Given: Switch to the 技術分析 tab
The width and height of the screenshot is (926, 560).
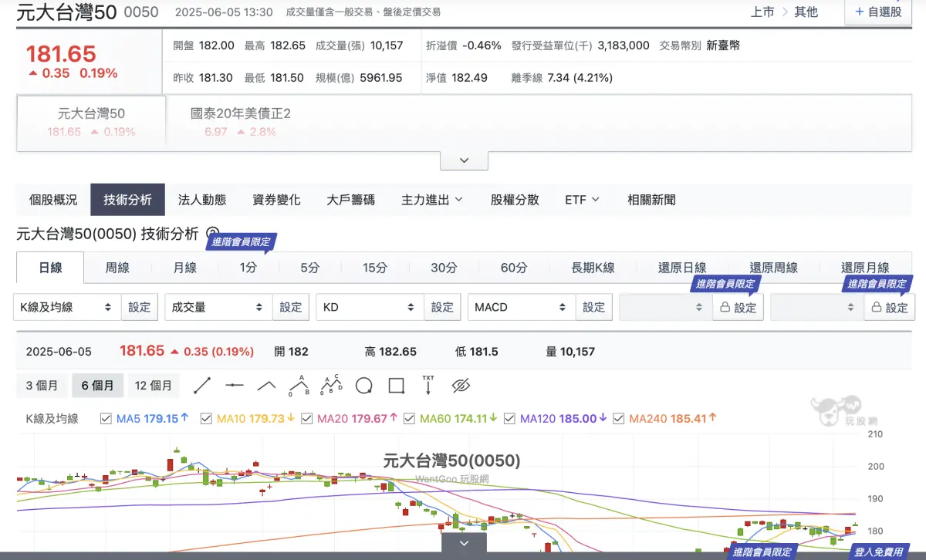Looking at the screenshot, I should (x=128, y=200).
